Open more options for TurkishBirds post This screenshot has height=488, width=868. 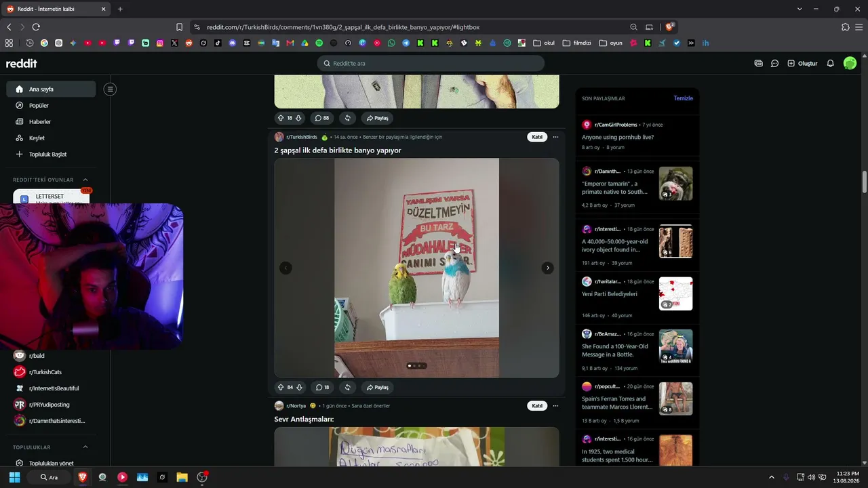point(555,137)
